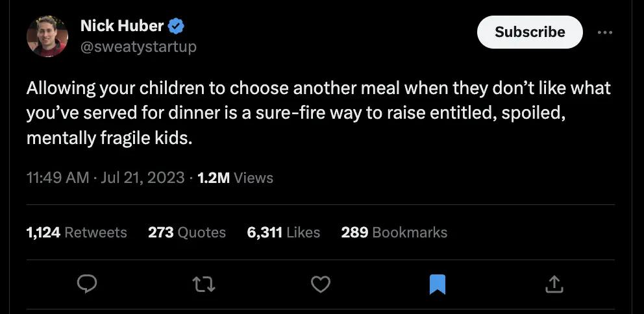Open Nick Huber's profile picture
The width and height of the screenshot is (644, 314).
[x=47, y=36]
